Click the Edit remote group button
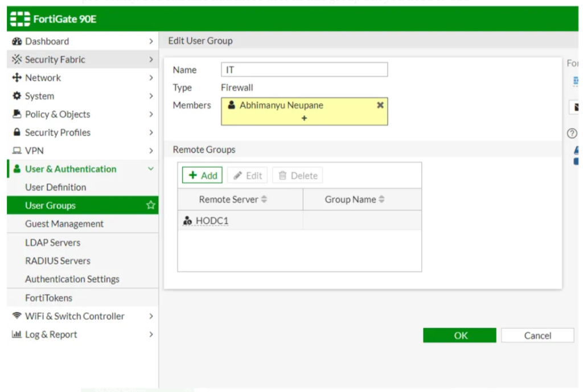Viewport: 583px width, 392px height. point(247,175)
